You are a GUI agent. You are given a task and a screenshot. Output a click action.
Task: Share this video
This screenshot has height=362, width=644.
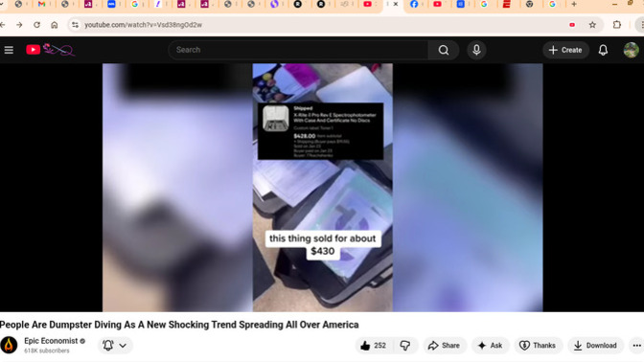(444, 346)
